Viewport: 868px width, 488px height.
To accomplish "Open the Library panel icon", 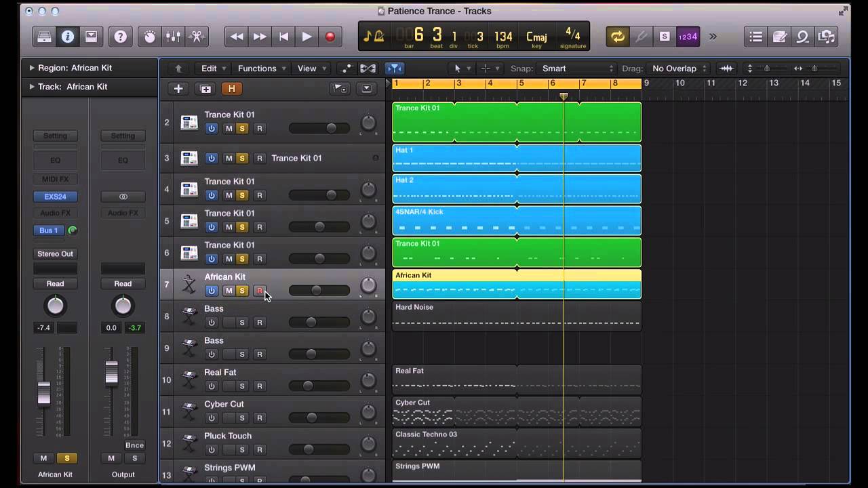I will pyautogui.click(x=45, y=37).
